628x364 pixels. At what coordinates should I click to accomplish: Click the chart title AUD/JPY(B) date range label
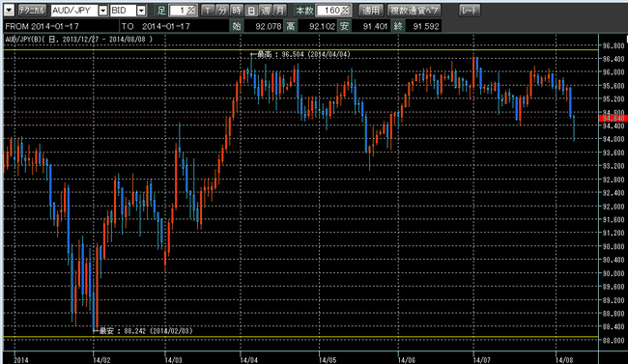coord(79,40)
